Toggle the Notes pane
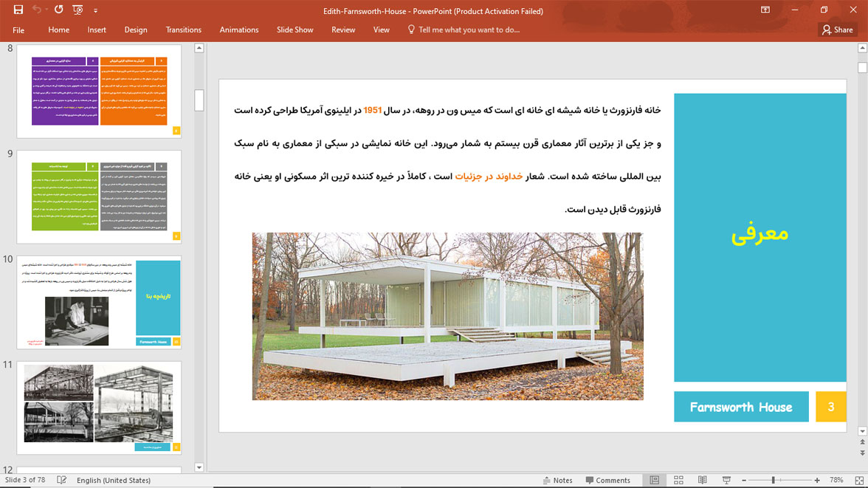This screenshot has height=488, width=868. click(557, 480)
